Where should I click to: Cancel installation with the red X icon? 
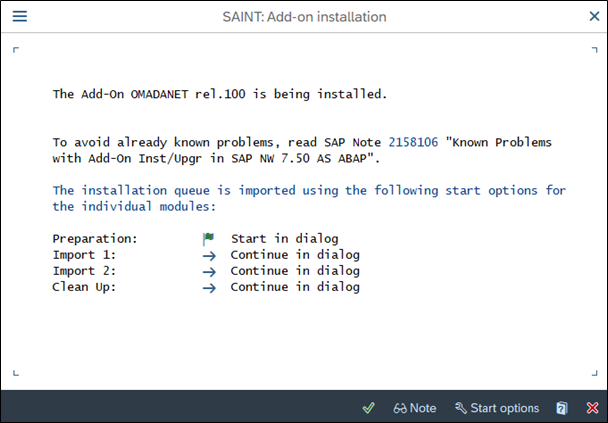click(592, 408)
